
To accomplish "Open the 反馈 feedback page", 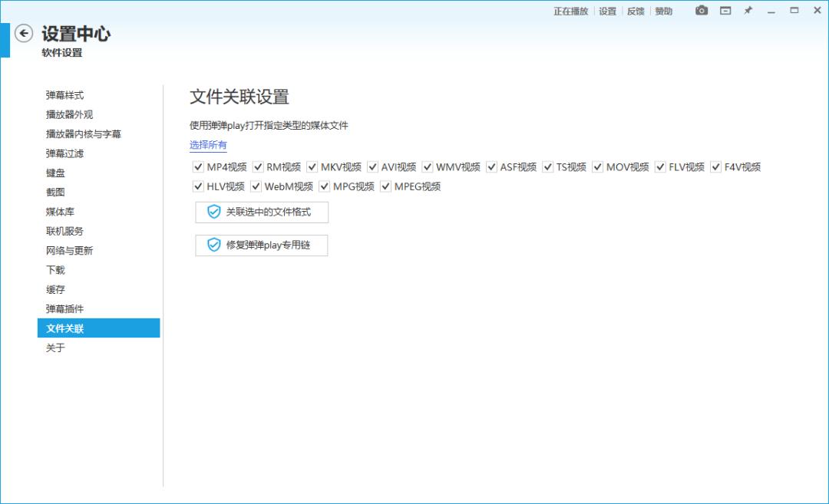I will tap(635, 11).
